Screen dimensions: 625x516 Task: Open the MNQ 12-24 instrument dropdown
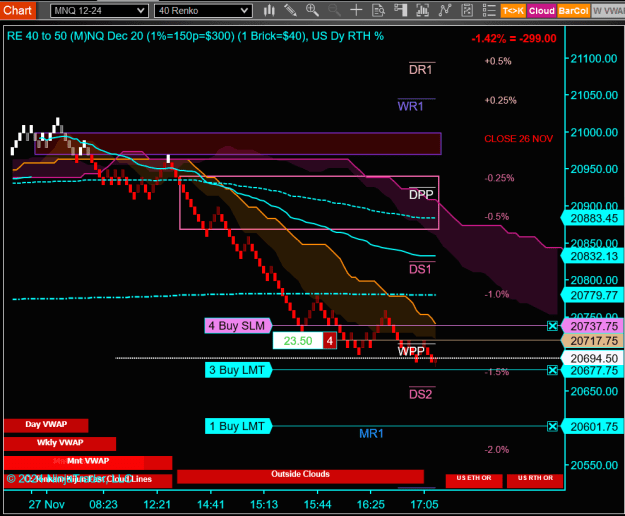coord(99,11)
